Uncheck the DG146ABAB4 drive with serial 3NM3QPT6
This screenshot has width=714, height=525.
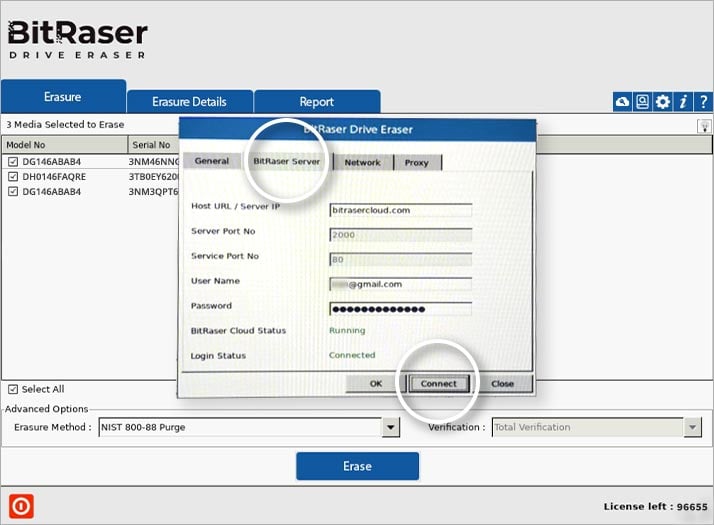pos(13,192)
